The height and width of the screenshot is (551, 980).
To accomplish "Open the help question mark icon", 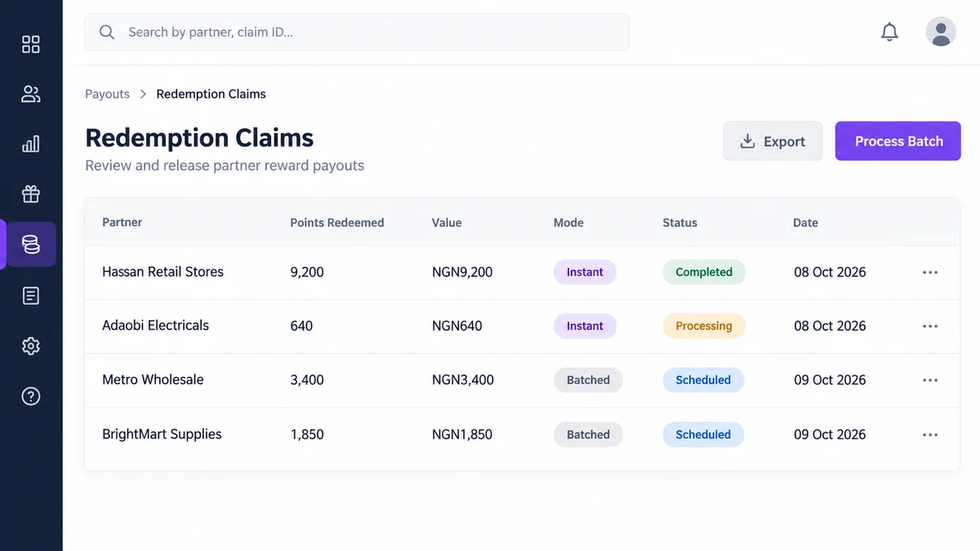I will 31,397.
